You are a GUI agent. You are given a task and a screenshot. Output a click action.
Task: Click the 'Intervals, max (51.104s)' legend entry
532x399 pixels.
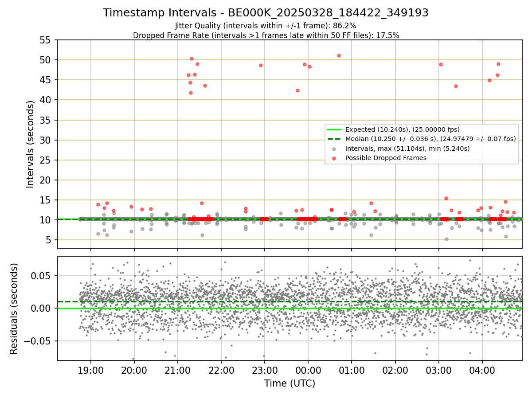point(407,149)
